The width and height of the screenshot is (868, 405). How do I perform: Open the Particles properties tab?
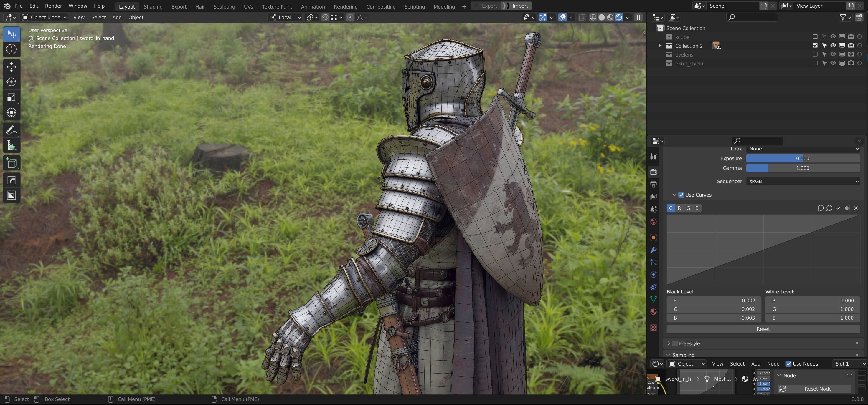pos(654,262)
